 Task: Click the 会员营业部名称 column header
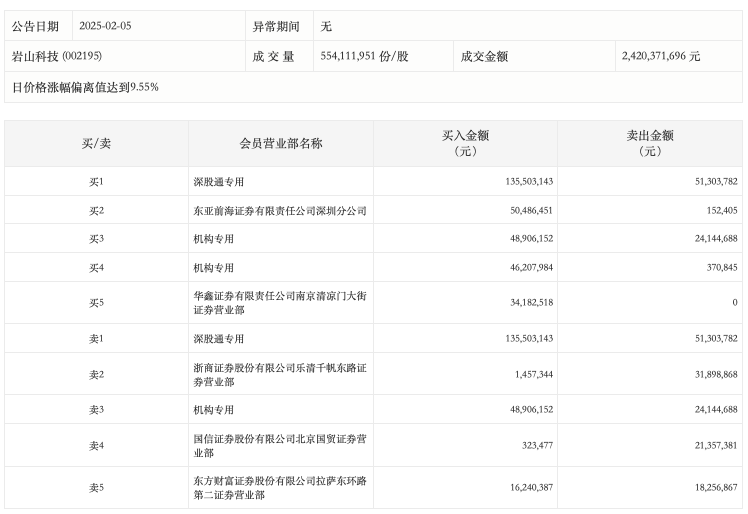tap(280, 144)
